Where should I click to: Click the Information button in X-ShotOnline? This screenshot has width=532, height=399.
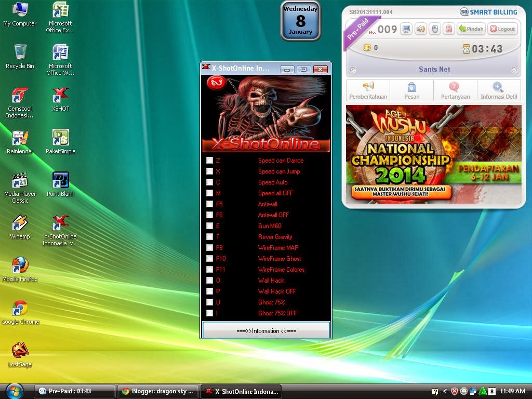pyautogui.click(x=267, y=330)
